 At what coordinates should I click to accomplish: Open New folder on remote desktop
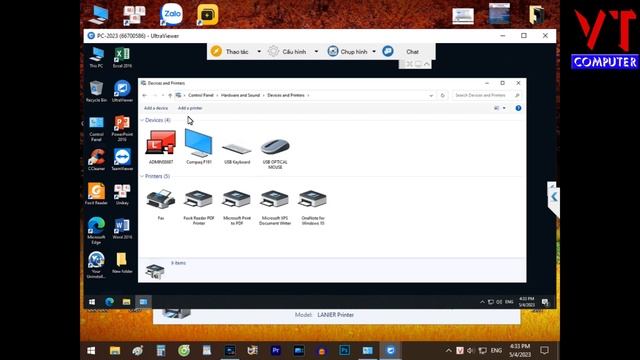(x=122, y=263)
